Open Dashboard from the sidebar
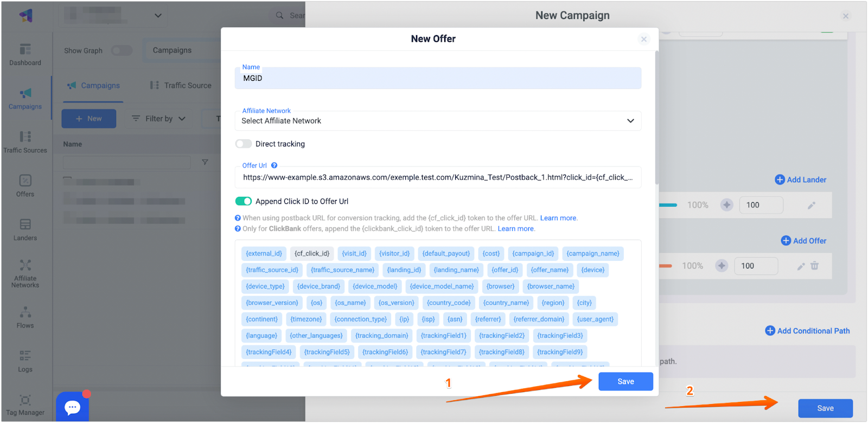Viewport: 868px width, 423px height. 25,55
